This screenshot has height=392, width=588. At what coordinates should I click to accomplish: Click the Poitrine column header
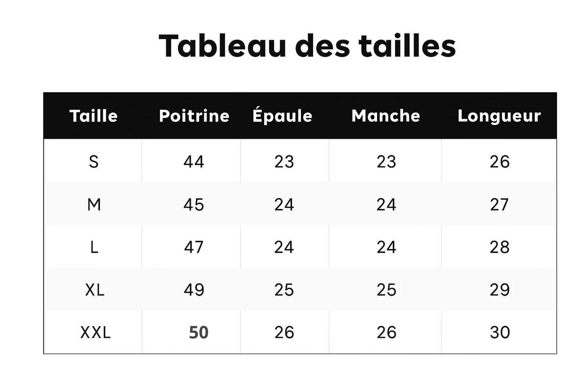[x=194, y=116]
